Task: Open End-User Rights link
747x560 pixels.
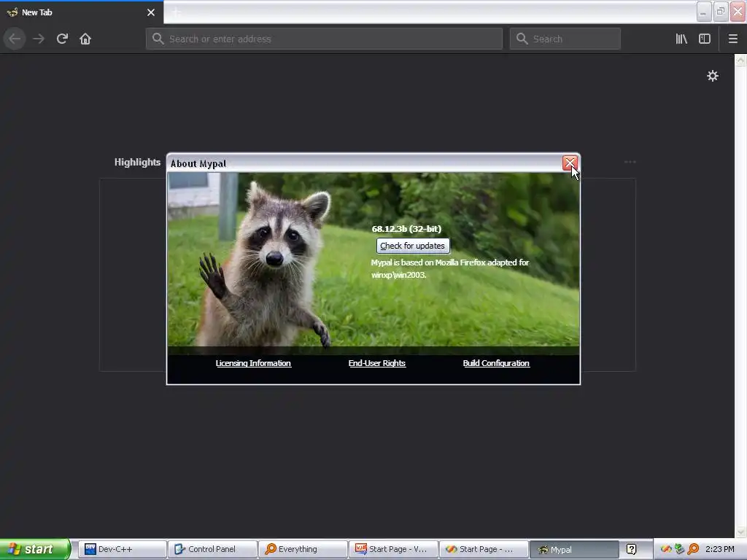Action: 377,363
